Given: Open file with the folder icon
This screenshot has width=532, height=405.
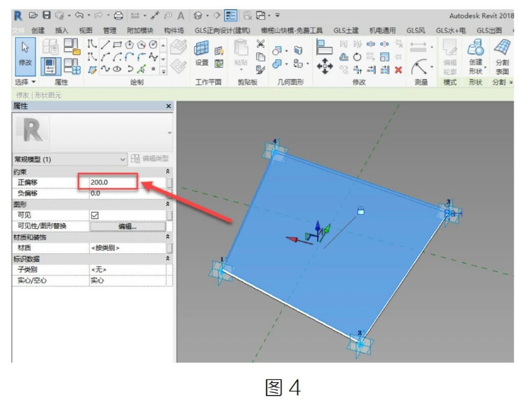Looking at the screenshot, I should 33,15.
